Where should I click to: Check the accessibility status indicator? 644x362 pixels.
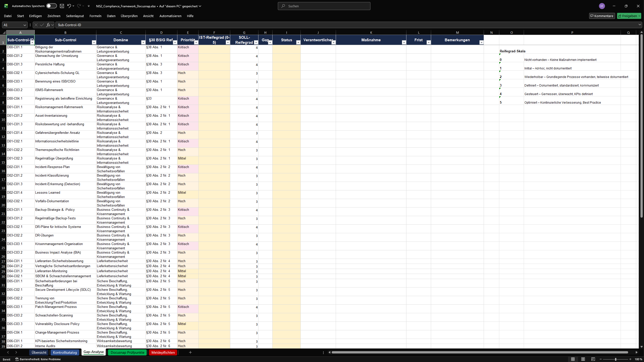click(38, 359)
